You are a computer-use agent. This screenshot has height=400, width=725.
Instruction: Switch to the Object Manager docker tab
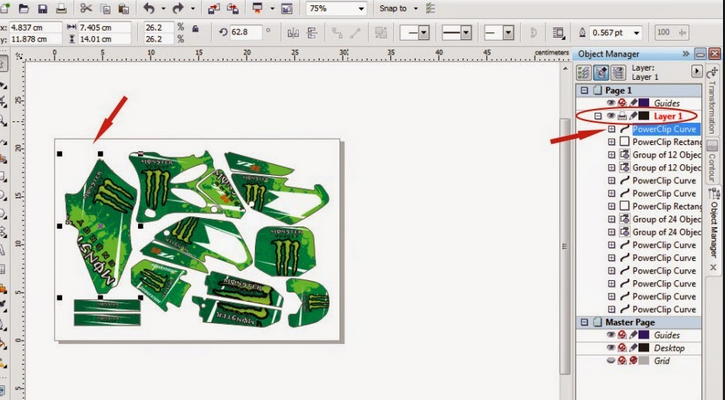pos(713,228)
